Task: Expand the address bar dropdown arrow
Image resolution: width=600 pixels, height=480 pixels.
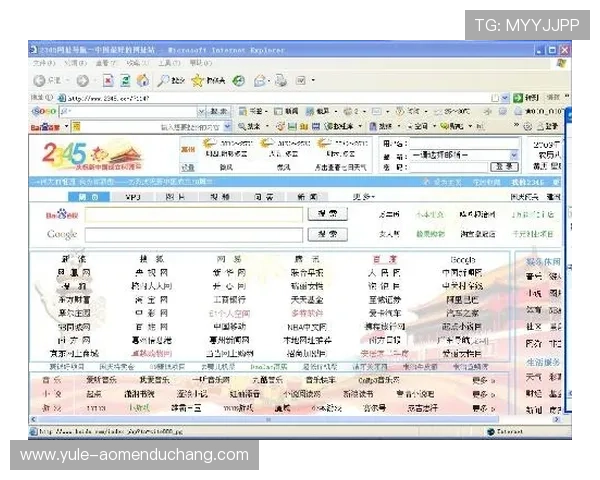Action: point(505,98)
